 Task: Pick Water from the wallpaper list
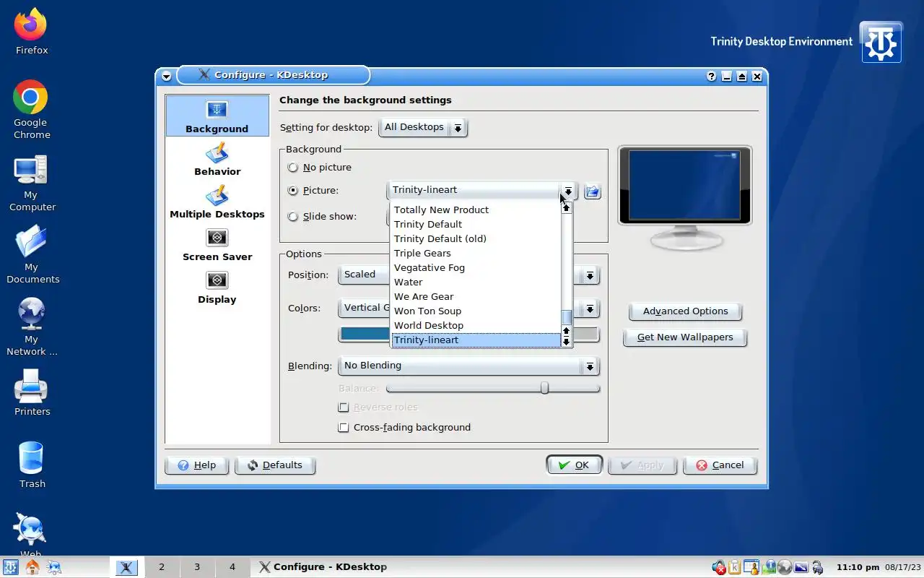[476, 282]
